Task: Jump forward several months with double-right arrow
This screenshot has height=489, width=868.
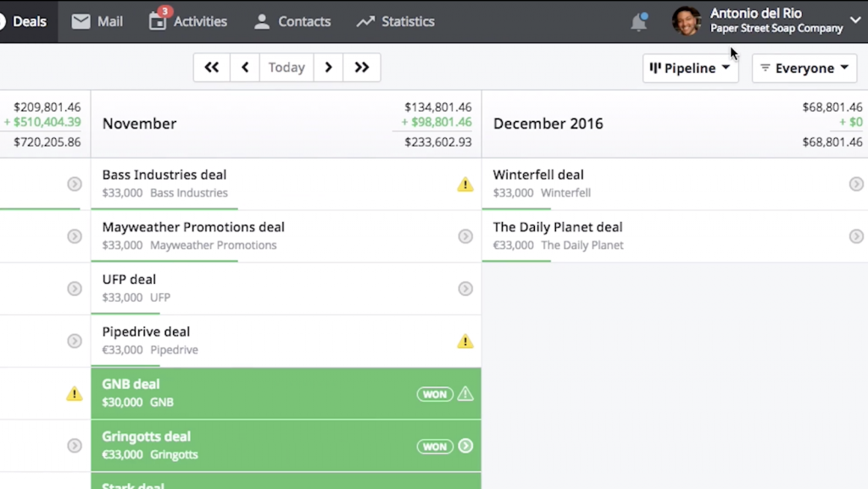Action: coord(362,68)
